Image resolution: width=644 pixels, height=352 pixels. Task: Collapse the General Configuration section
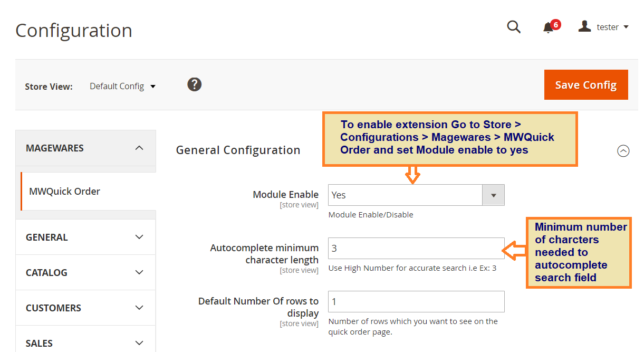click(623, 151)
